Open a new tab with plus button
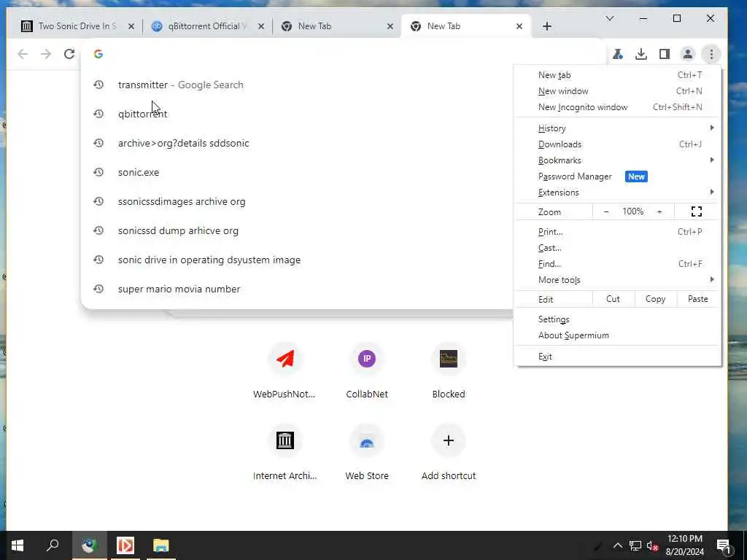The height and width of the screenshot is (560, 747). click(547, 26)
